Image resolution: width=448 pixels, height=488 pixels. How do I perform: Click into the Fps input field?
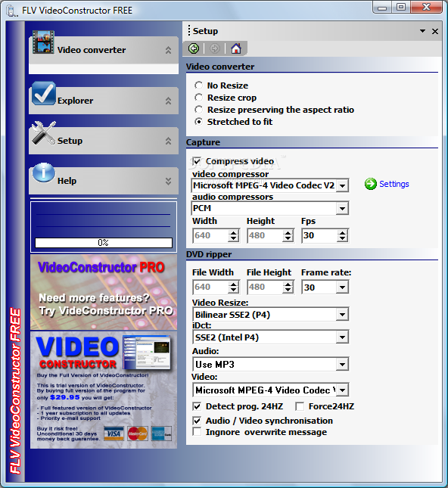tap(320, 235)
